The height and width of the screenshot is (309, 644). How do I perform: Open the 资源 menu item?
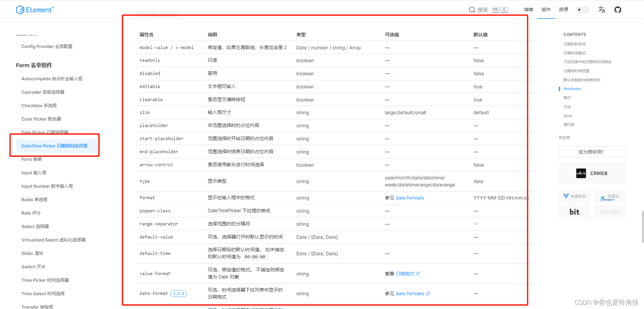pos(563,10)
